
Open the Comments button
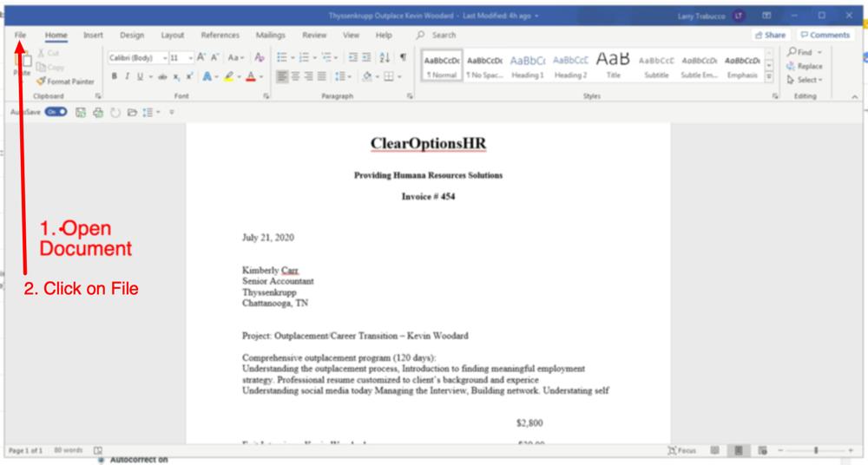click(825, 35)
